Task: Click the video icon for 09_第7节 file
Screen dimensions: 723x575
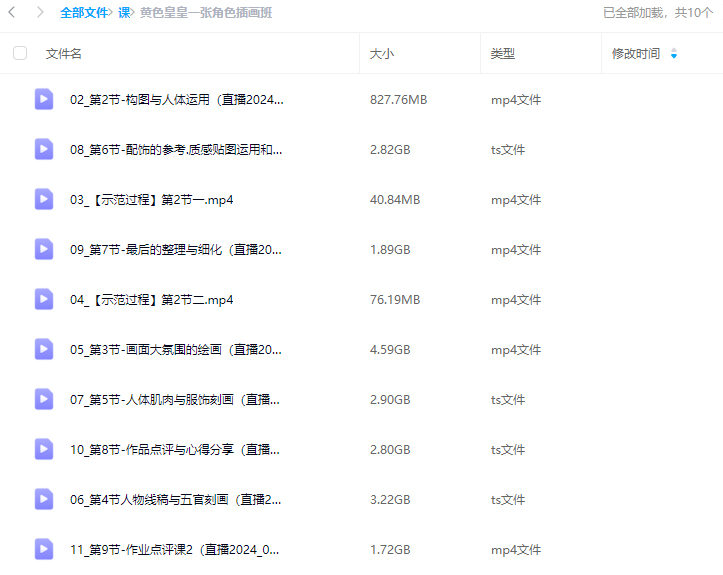Action: click(44, 249)
